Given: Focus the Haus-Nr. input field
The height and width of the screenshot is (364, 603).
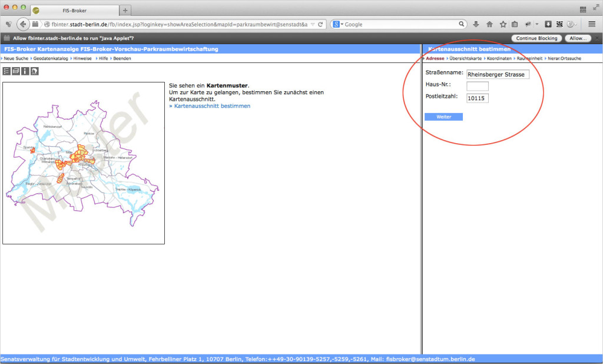Looking at the screenshot, I should click(478, 86).
